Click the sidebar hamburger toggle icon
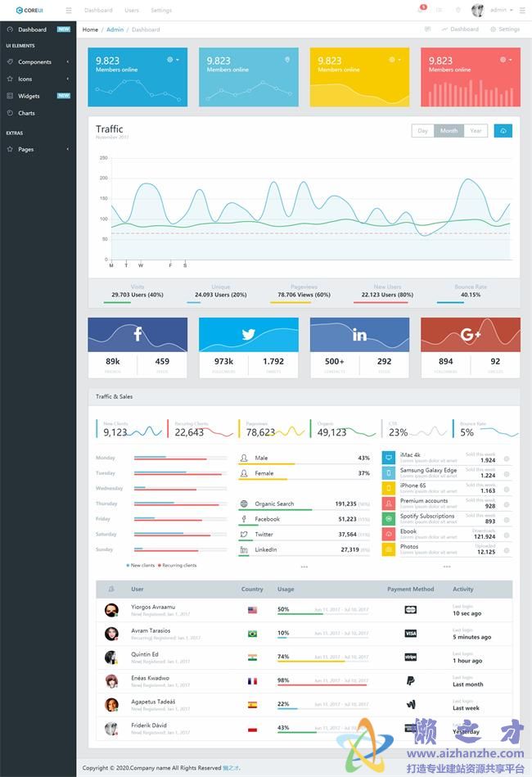The image size is (532, 777). tap(69, 11)
